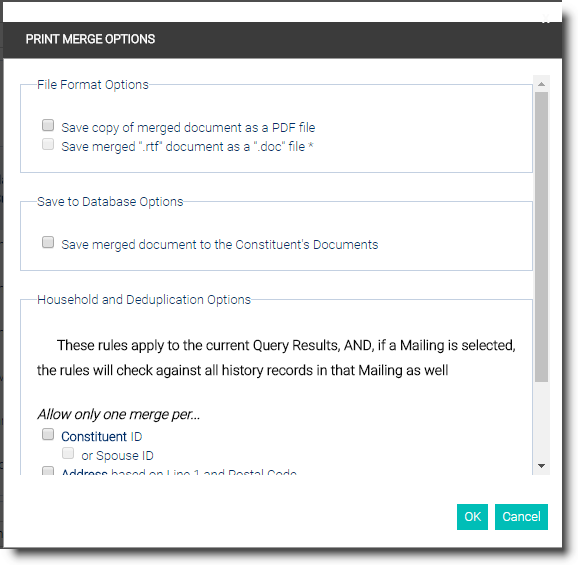Click the "Allow only one merge per..." text

(118, 415)
